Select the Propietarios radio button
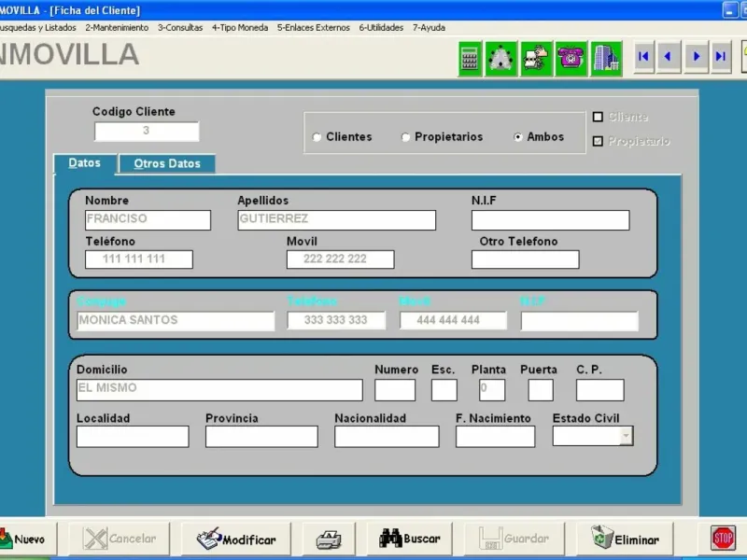Image resolution: width=747 pixels, height=560 pixels. tap(405, 137)
